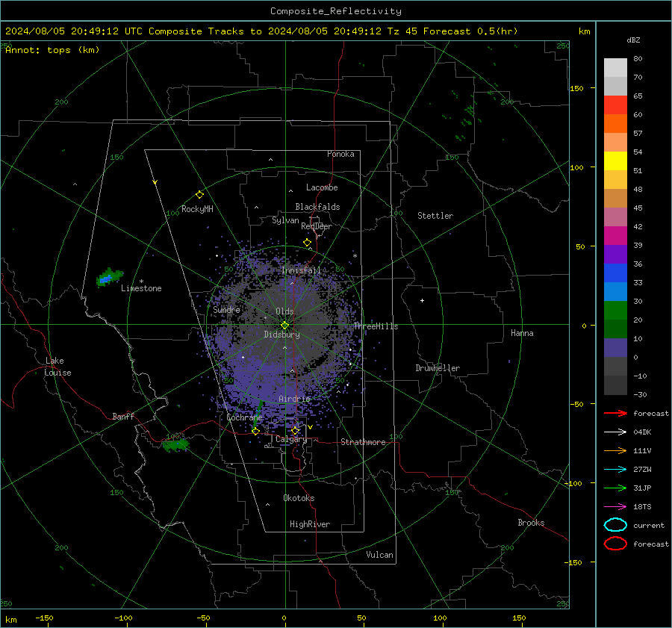Click the UTC Composite Tracks timestamp header

click(261, 31)
